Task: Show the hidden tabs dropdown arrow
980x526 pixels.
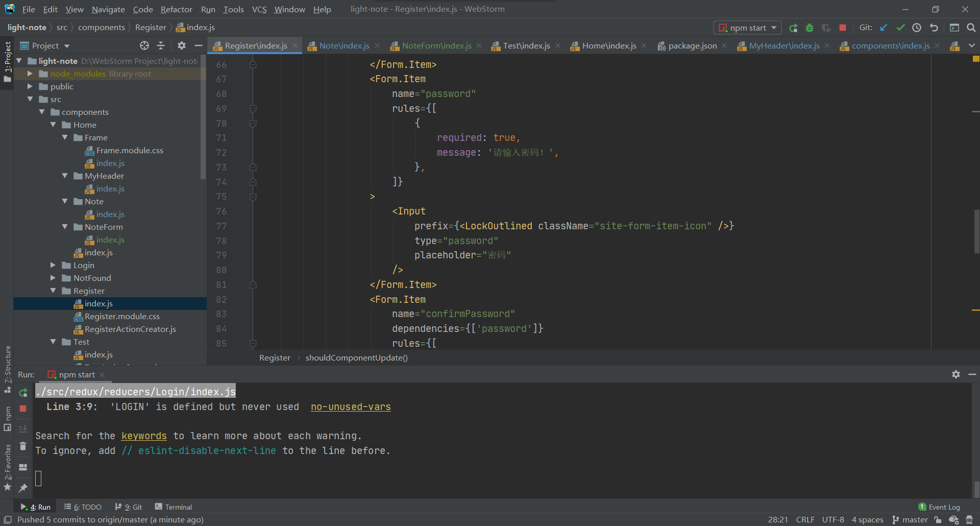Action: [972, 45]
